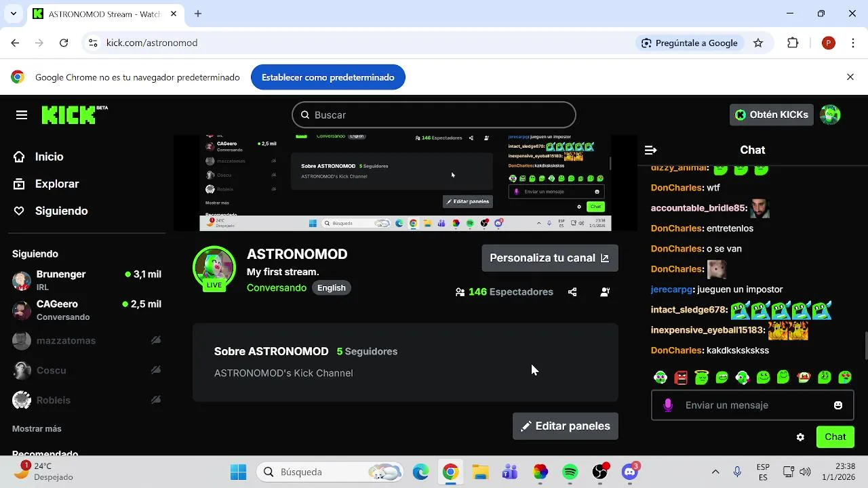The width and height of the screenshot is (868, 488).
Task: Insert the headset emote with pink microphone
Action: (743, 378)
